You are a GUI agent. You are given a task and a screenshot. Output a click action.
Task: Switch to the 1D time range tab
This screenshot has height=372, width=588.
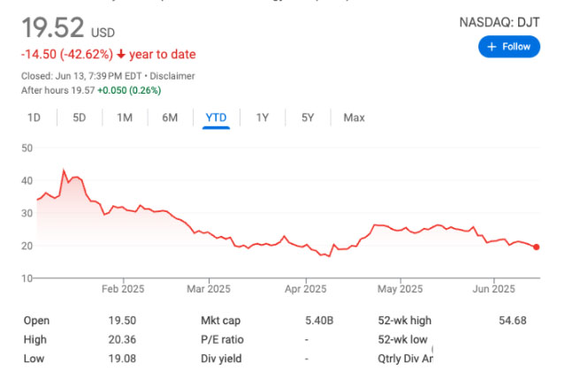pyautogui.click(x=34, y=118)
